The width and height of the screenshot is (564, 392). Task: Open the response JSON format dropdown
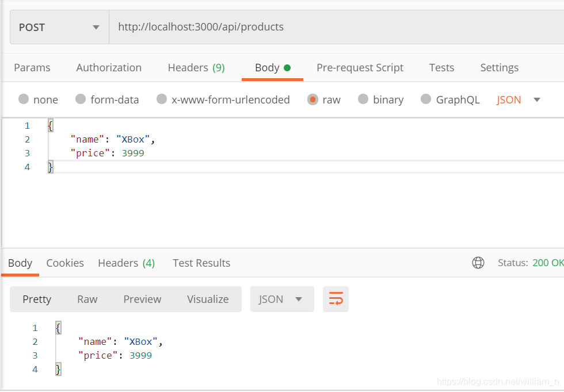click(282, 299)
